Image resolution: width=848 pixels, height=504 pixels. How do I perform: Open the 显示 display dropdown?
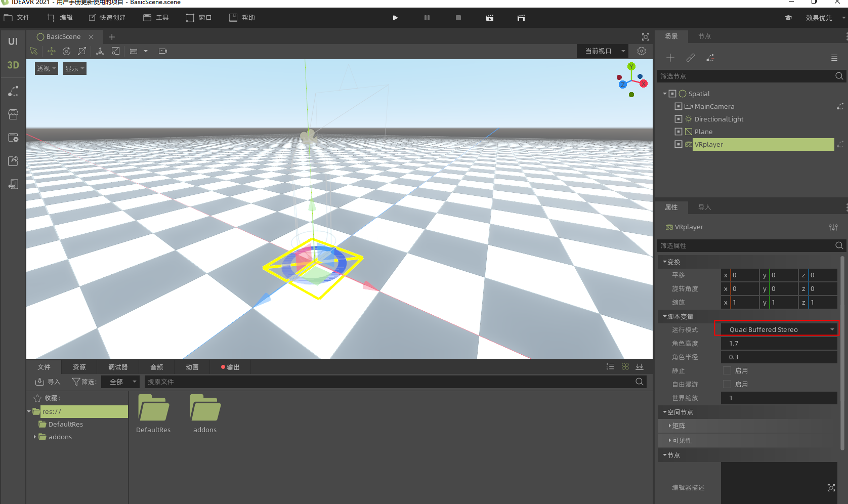click(74, 68)
